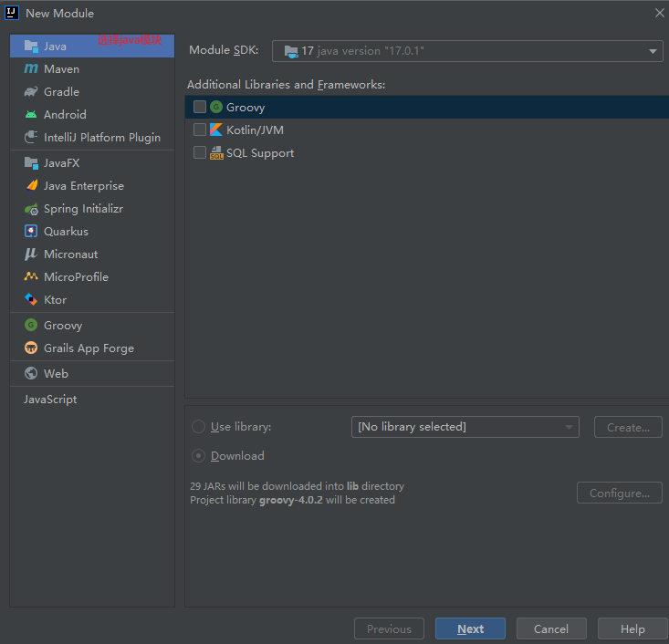The image size is (669, 644).
Task: Close the New Module dialog window
Action: [659, 13]
